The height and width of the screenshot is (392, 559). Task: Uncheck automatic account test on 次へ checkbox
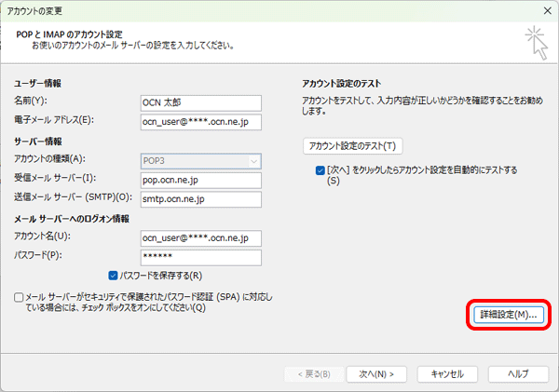coord(320,170)
